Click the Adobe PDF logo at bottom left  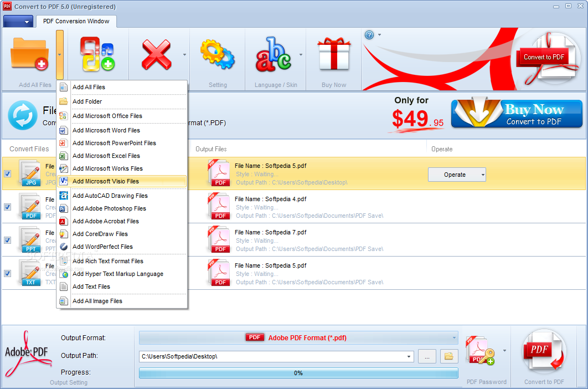28,354
